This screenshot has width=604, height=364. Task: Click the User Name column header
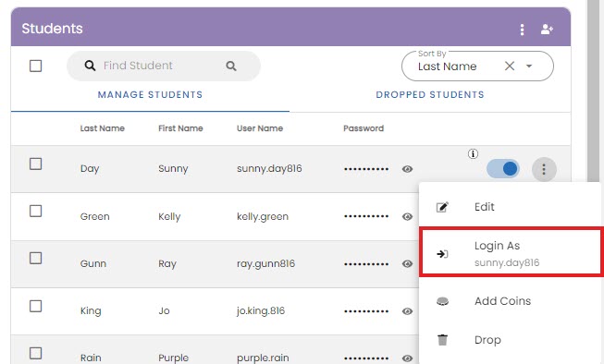260,128
